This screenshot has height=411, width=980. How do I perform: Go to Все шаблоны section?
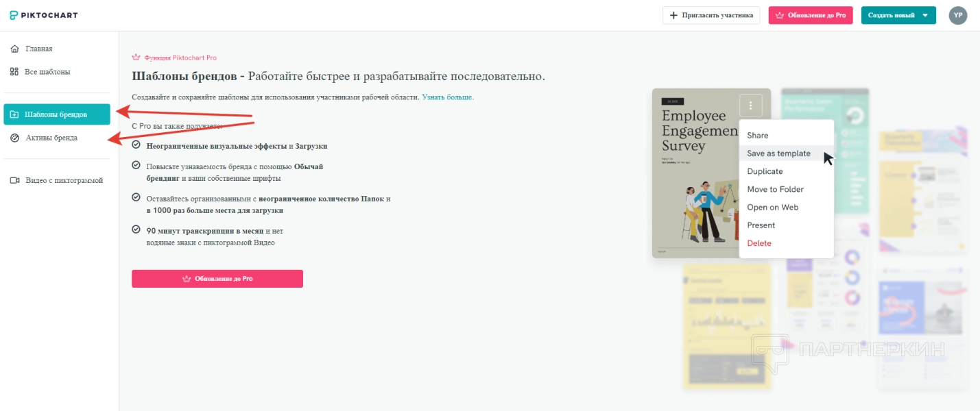click(47, 72)
